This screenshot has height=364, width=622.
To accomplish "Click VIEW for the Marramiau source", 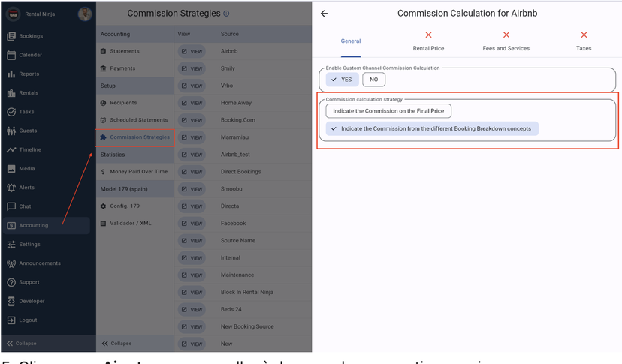I will click(192, 137).
